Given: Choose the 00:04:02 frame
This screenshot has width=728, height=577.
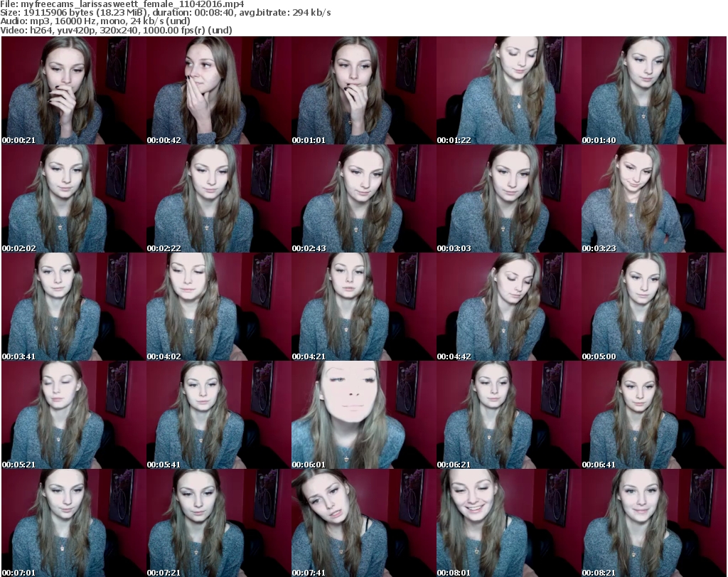Looking at the screenshot, I should pyautogui.click(x=219, y=307).
